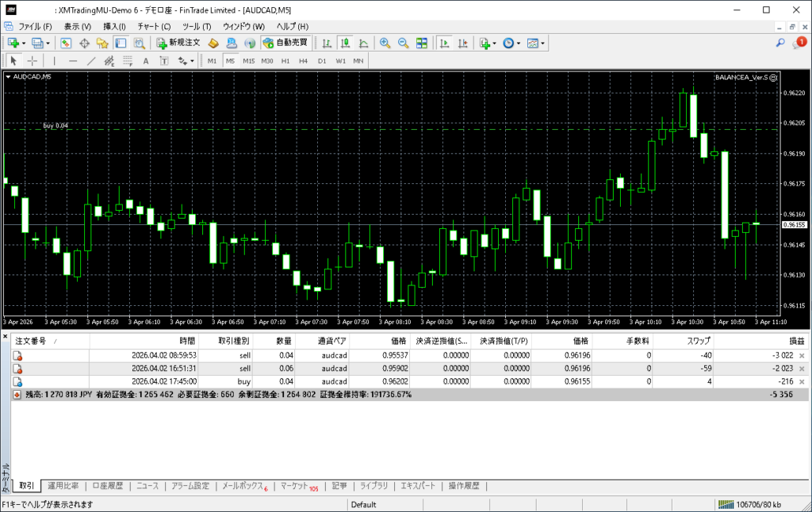Switch chart timeframe to H1

[x=285, y=61]
